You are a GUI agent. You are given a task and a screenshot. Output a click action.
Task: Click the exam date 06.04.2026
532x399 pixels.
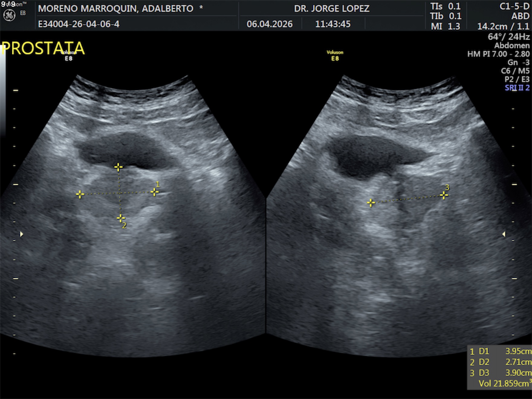(x=269, y=24)
